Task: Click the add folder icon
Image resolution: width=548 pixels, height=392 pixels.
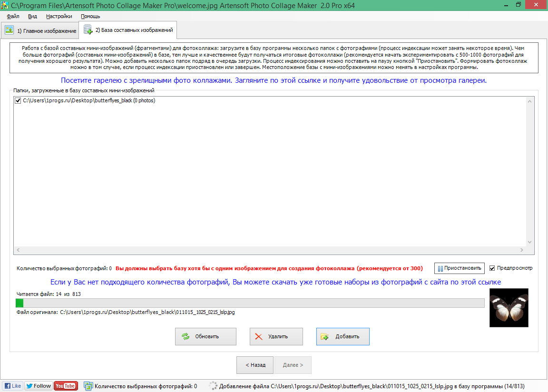Action: pos(324,336)
